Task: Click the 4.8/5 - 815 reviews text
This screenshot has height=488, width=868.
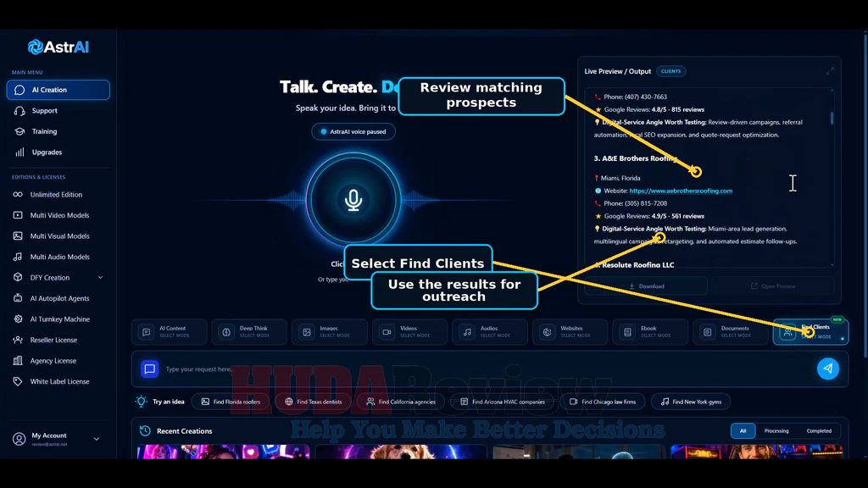Action: (x=678, y=109)
